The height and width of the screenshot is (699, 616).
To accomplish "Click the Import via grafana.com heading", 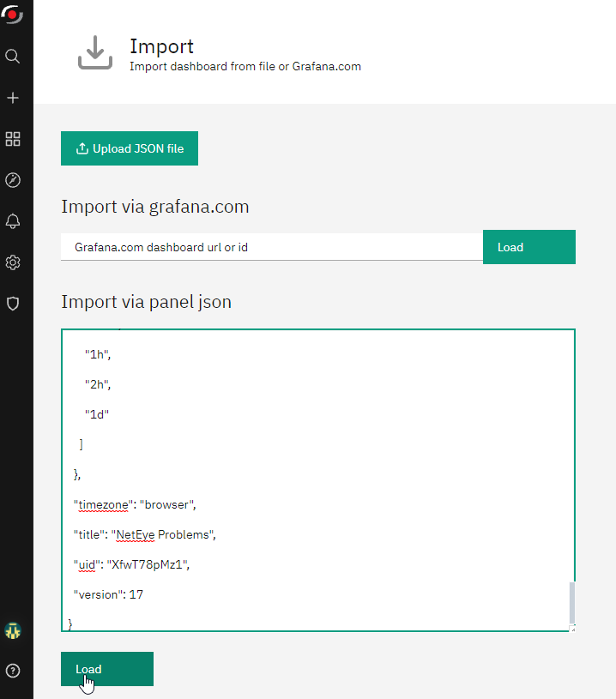I will click(x=154, y=207).
